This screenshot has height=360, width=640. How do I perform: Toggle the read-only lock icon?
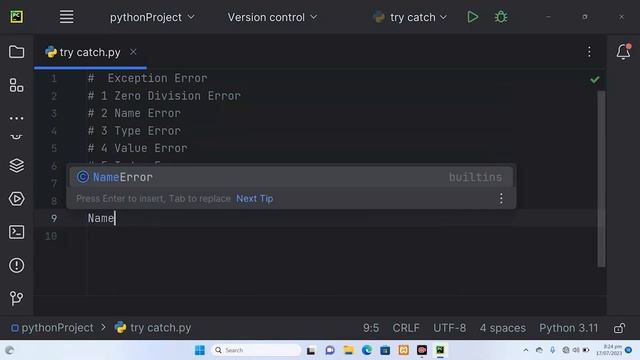[619, 328]
